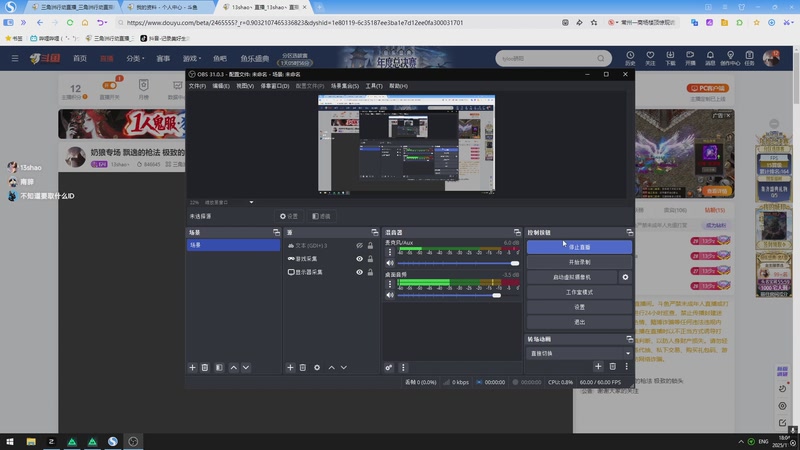Open Douyu history clock icon
This screenshot has height=450, width=800.
(x=630, y=58)
